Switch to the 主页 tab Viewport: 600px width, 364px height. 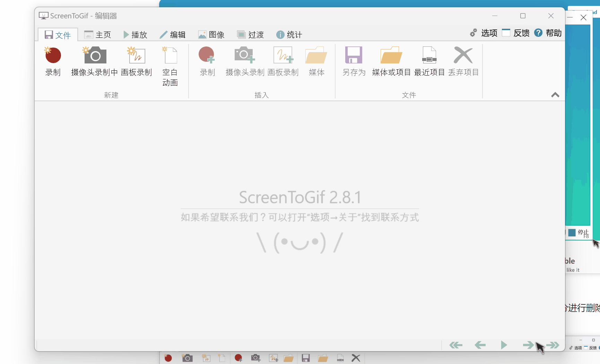coord(98,35)
